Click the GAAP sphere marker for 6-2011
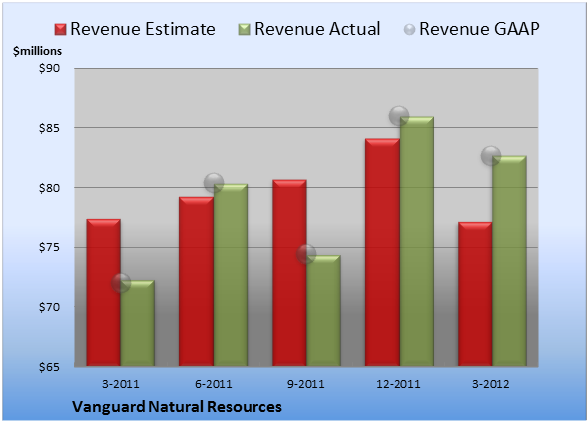Viewport: 588px width, 422px height. 214,183
